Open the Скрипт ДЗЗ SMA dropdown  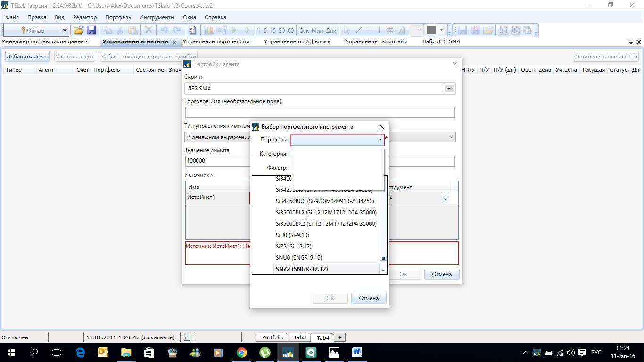point(449,89)
